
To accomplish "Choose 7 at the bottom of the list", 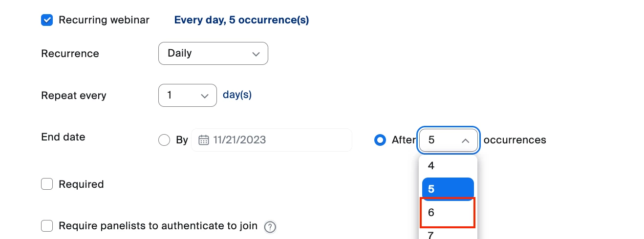I will click(448, 235).
